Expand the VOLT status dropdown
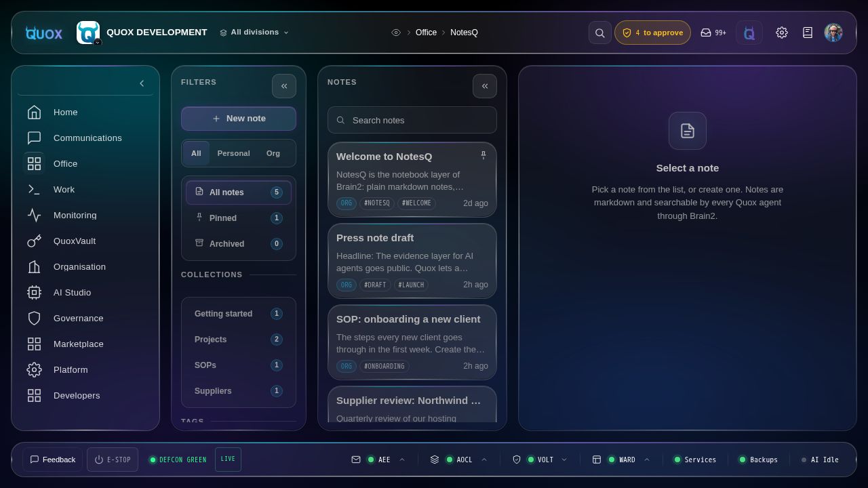 [x=564, y=460]
